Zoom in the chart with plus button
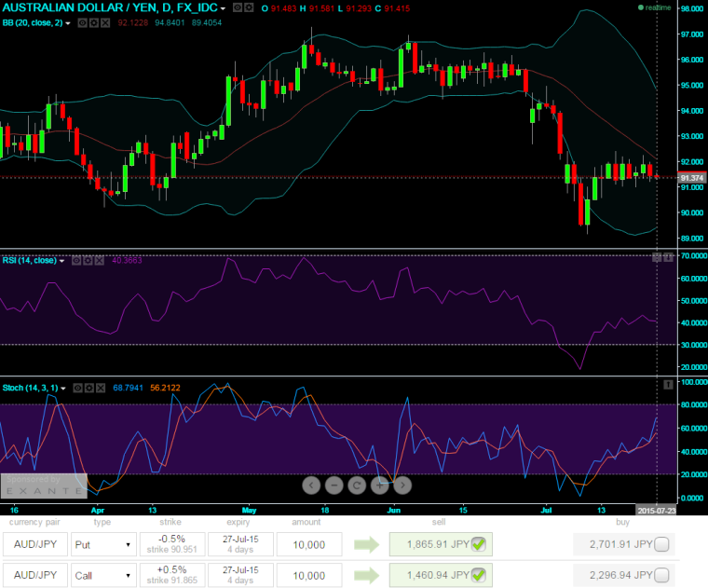 (x=379, y=485)
